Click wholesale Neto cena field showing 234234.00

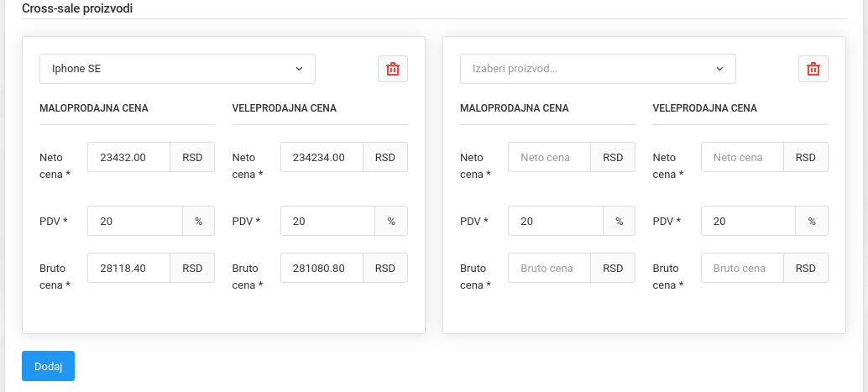click(x=322, y=157)
